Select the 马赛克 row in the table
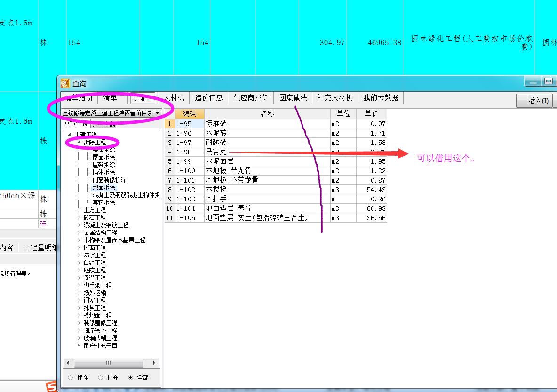The height and width of the screenshot is (392, 557). click(x=219, y=152)
